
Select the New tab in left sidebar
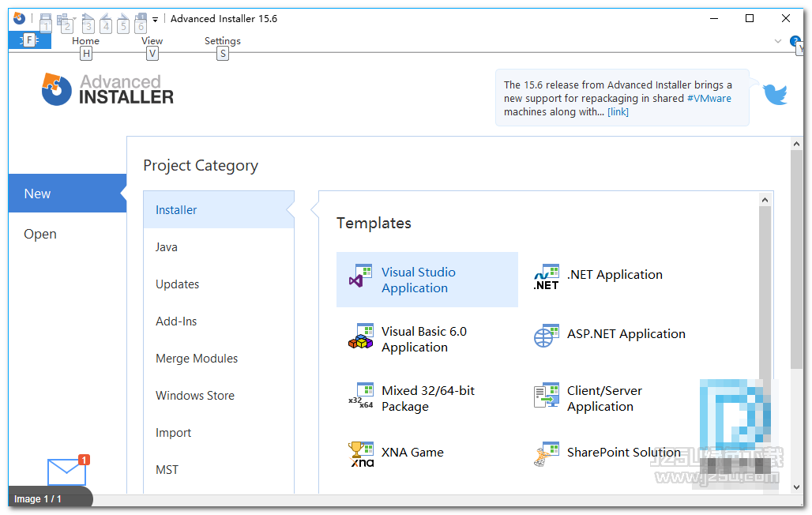point(67,194)
